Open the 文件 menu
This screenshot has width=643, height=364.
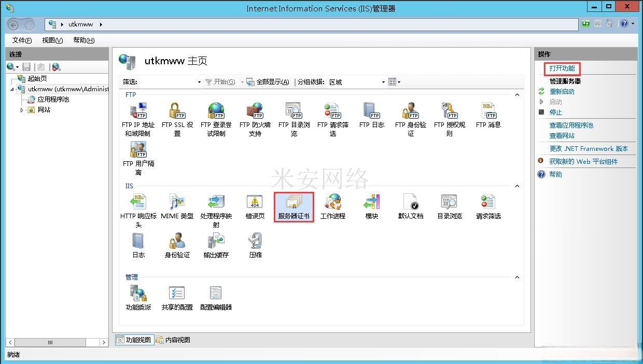22,40
